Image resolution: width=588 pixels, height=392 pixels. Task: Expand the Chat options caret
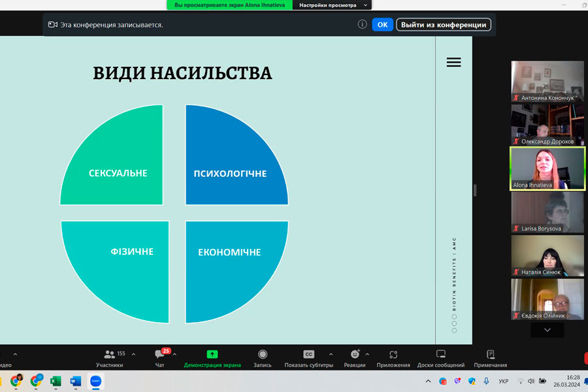pos(174,354)
